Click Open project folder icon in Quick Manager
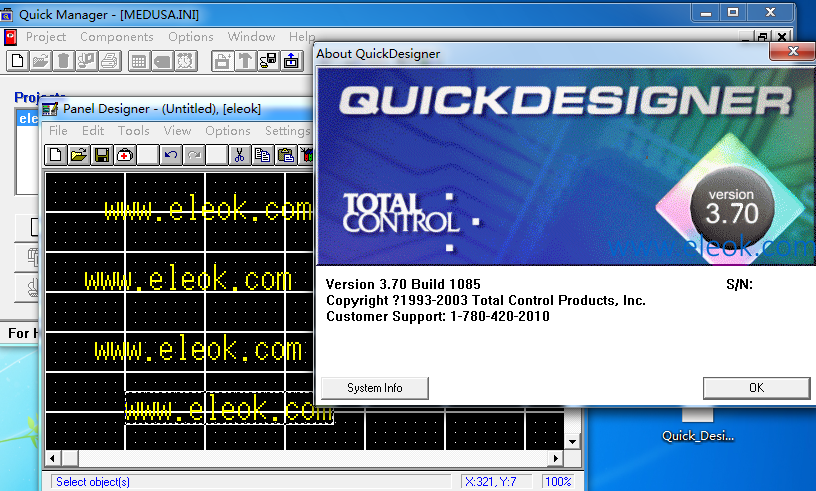The image size is (816, 491). click(40, 61)
